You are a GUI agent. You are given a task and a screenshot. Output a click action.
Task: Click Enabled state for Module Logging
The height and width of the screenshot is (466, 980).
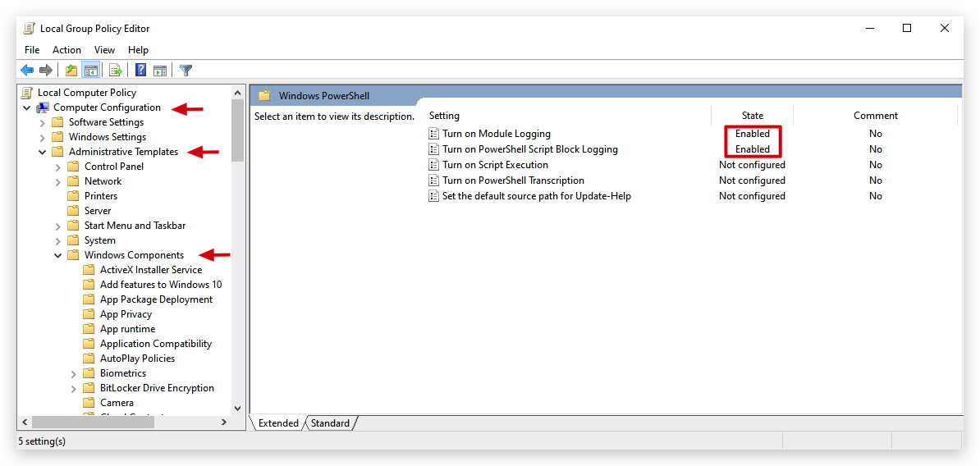[x=753, y=134]
